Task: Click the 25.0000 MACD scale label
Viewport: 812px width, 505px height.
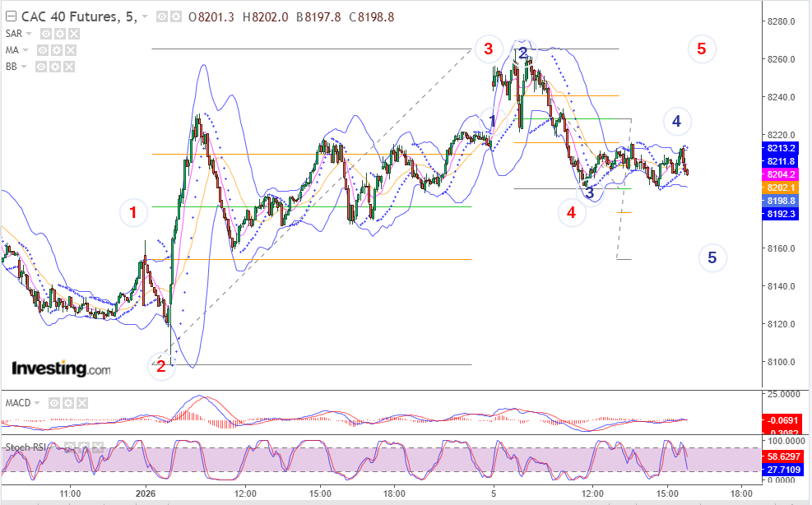Action: pos(783,394)
